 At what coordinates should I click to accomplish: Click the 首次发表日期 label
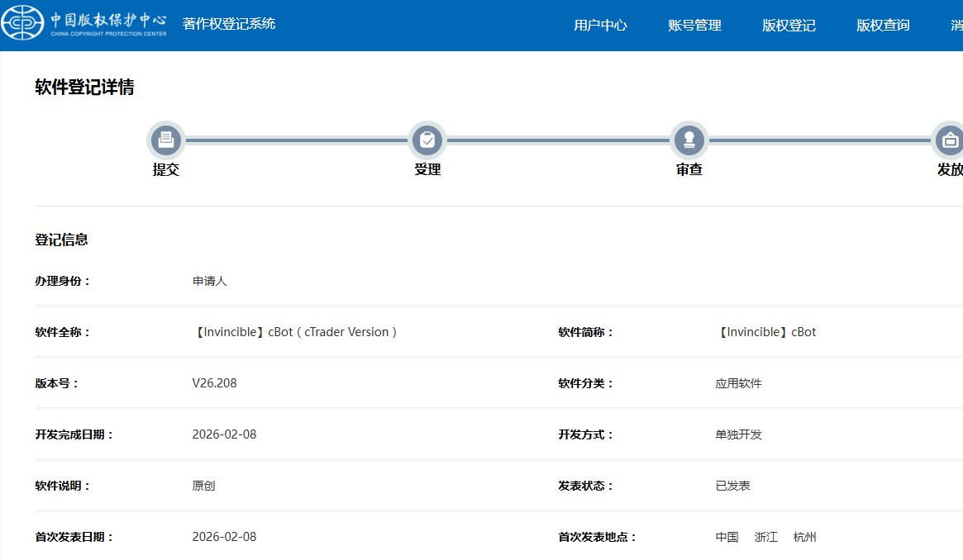click(74, 538)
